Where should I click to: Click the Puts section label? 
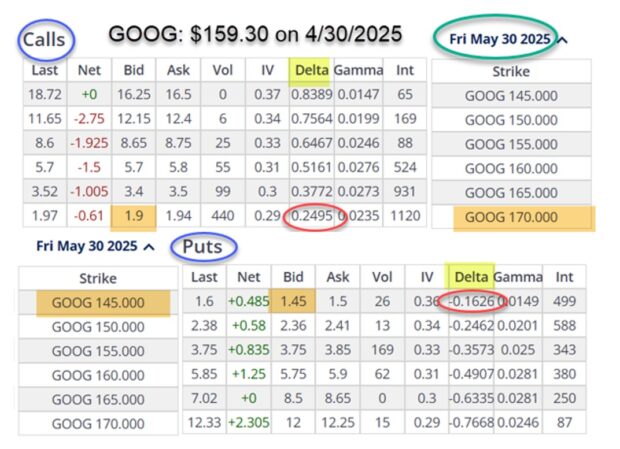click(202, 245)
